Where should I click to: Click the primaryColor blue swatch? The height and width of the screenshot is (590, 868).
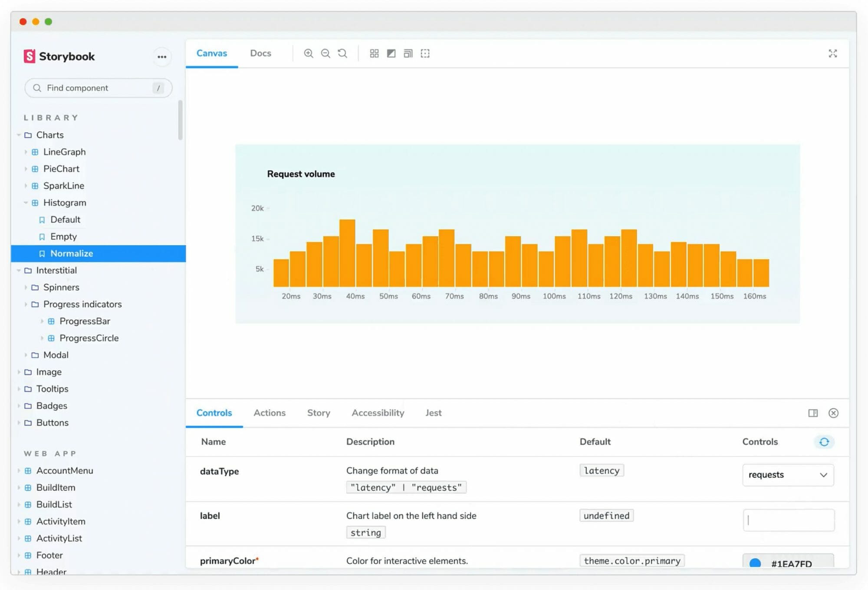coord(755,563)
